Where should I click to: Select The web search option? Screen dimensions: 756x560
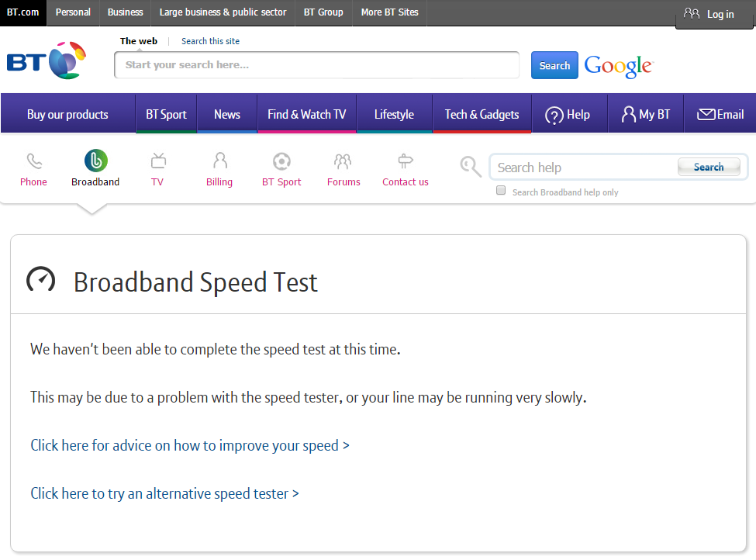click(139, 41)
